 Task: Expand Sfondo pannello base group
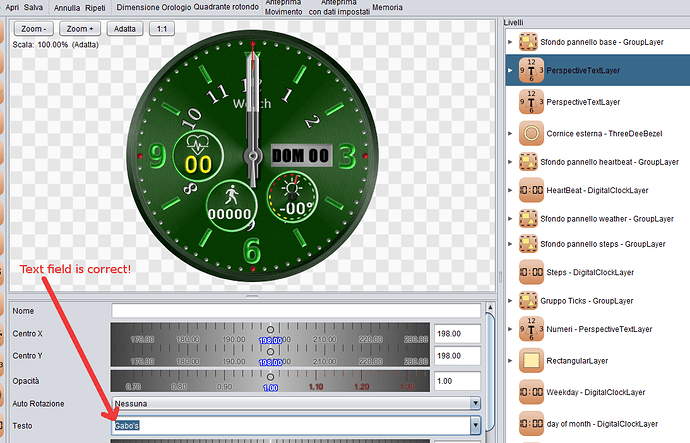coord(510,42)
